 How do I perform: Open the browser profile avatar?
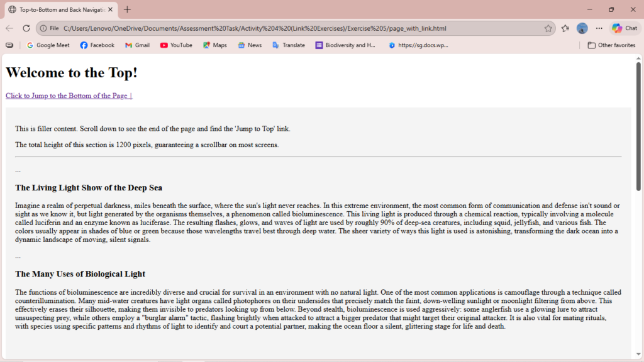[x=582, y=28]
